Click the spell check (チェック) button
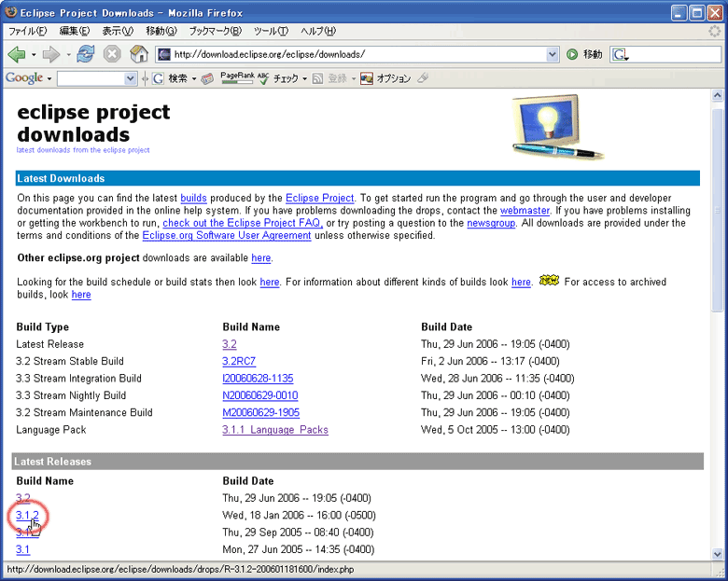728x581 pixels. click(279, 79)
